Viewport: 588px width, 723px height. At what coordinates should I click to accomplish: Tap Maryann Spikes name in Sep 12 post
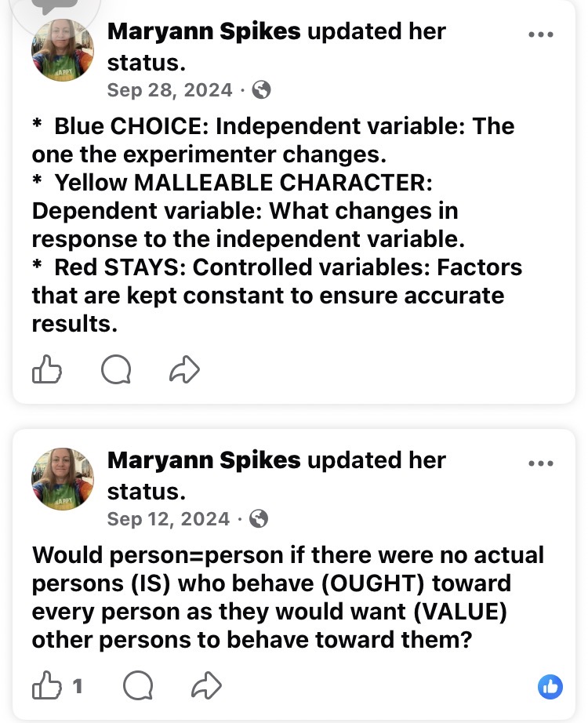(x=204, y=460)
